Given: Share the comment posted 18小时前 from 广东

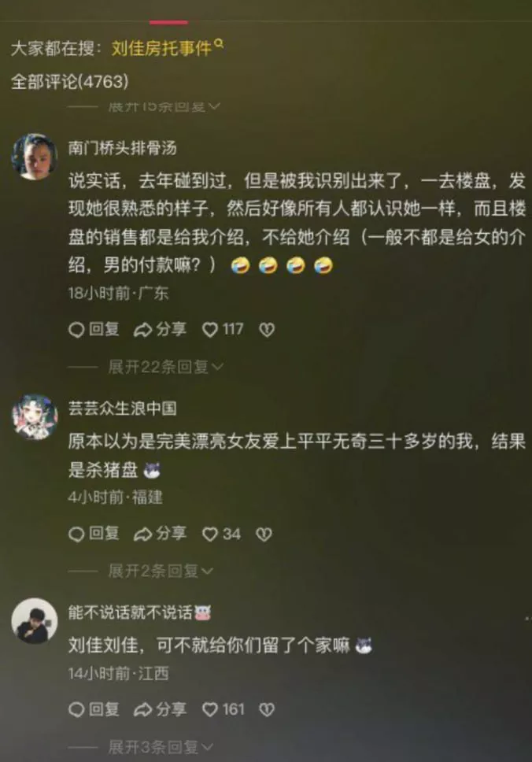Looking at the screenshot, I should [x=160, y=330].
